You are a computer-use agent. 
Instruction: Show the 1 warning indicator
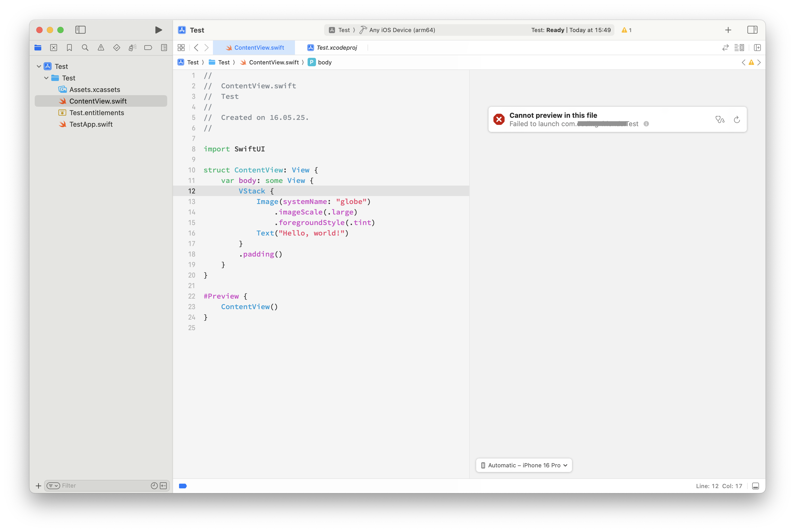tap(627, 30)
